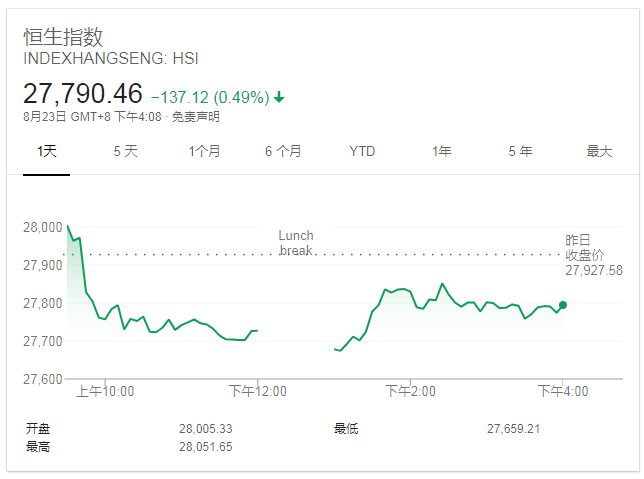This screenshot has width=644, height=479.
Task: Click the current index value 27,790.46
Action: pos(83,93)
